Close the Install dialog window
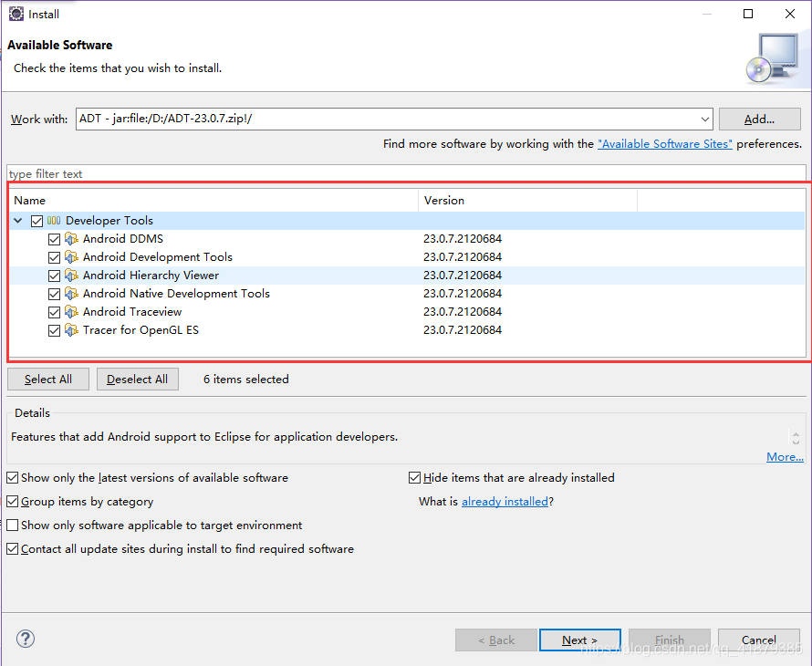 click(790, 14)
